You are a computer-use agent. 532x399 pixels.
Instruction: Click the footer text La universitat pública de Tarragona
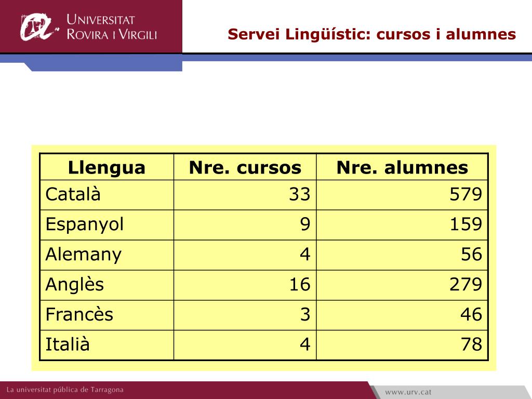(65, 390)
